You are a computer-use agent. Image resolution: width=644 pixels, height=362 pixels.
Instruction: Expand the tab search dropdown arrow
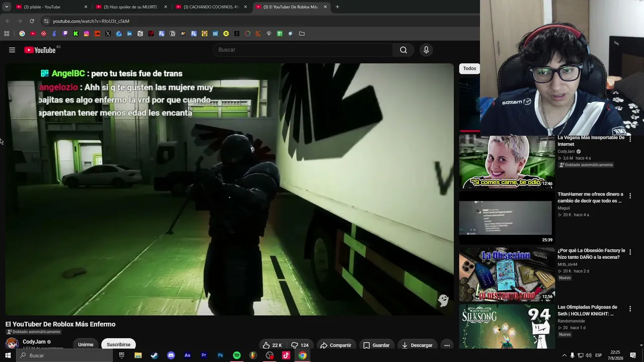click(7, 7)
